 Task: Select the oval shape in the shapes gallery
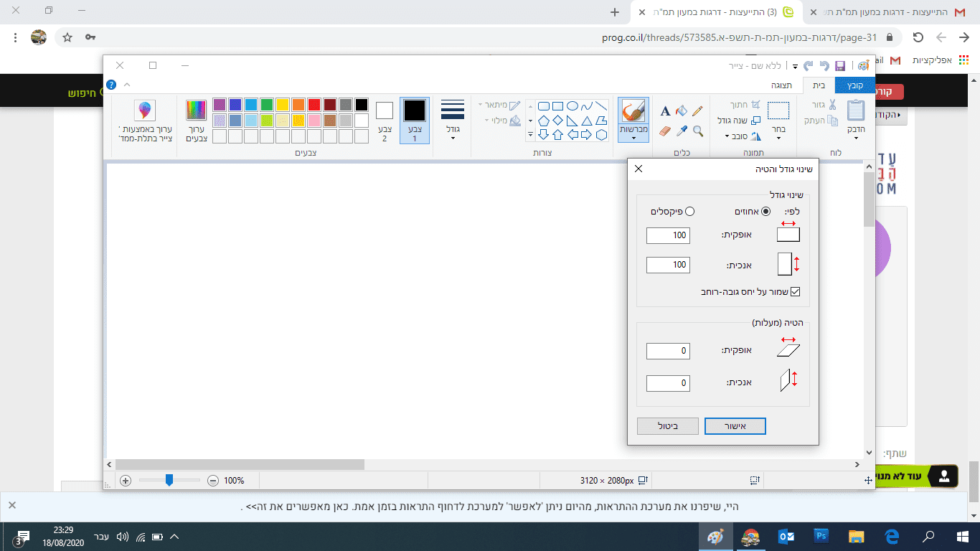[x=573, y=106]
